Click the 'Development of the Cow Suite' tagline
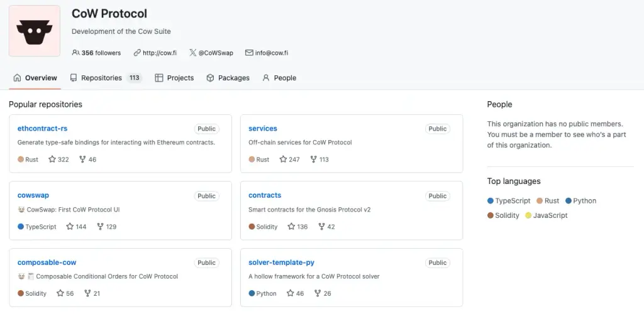The height and width of the screenshot is (319, 644). [x=121, y=31]
